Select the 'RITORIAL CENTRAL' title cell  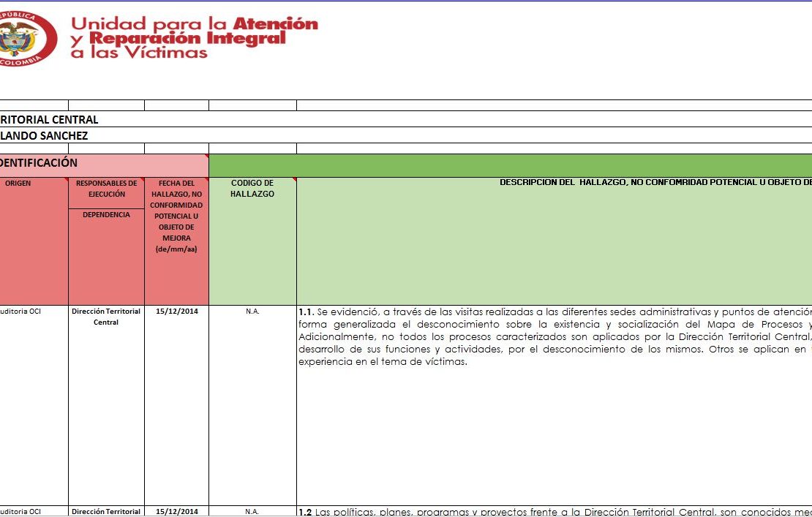406,119
